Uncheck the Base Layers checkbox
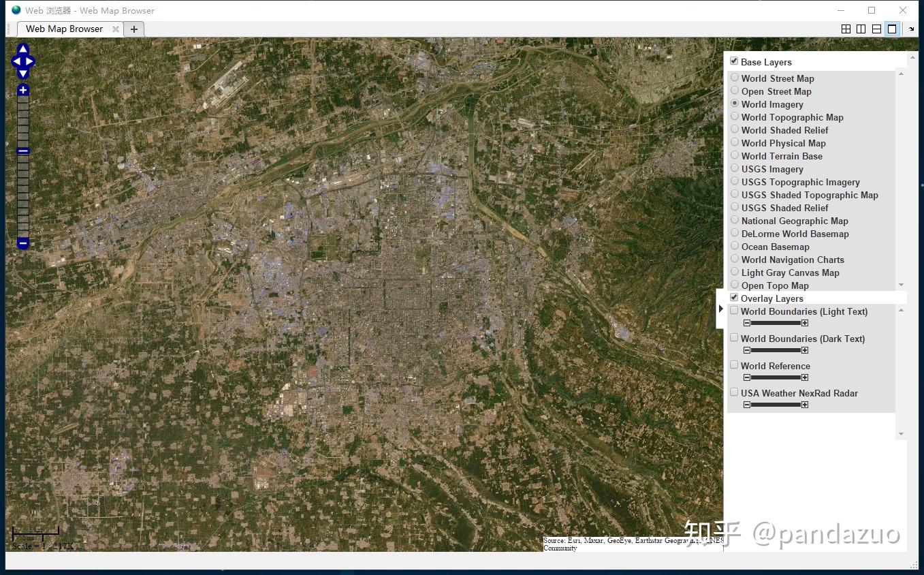 click(x=734, y=60)
